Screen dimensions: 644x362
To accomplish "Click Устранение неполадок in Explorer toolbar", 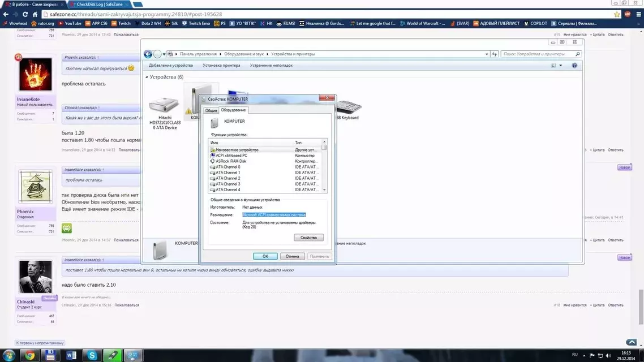I will (271, 66).
